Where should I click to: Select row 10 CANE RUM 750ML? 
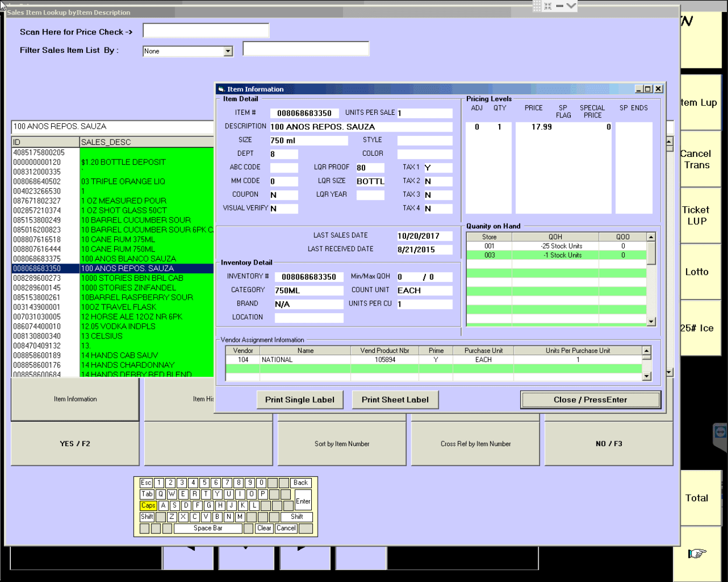tap(113, 249)
